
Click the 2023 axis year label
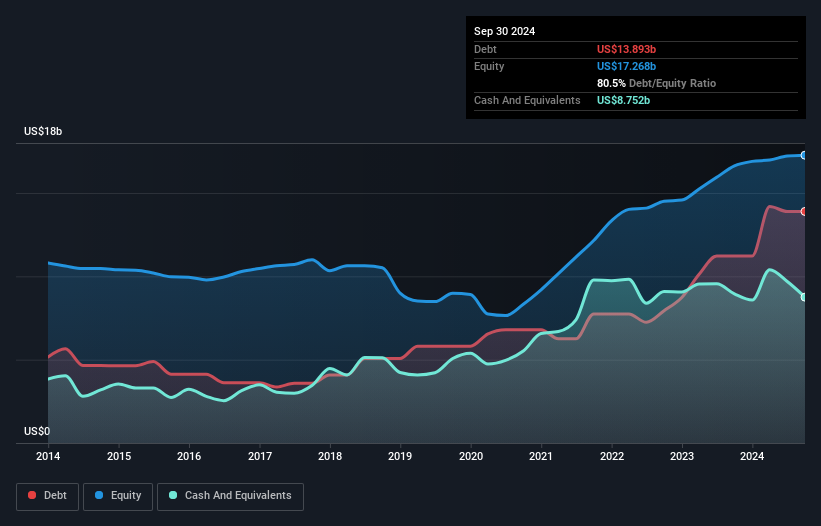pos(682,456)
